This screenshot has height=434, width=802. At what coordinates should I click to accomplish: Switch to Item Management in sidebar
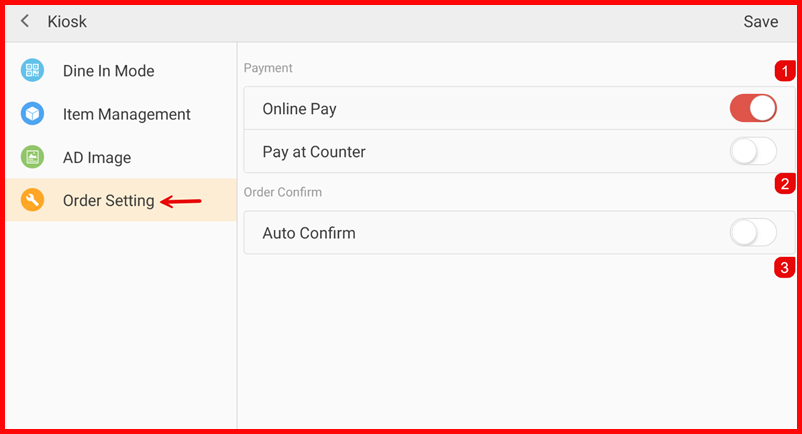pyautogui.click(x=126, y=114)
